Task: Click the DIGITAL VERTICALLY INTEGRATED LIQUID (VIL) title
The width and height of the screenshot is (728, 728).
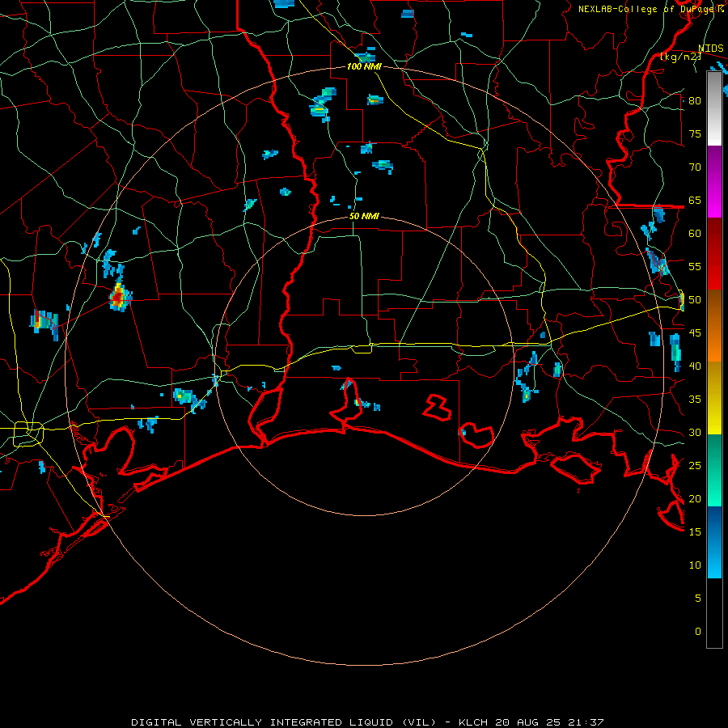Action: pyautogui.click(x=284, y=722)
